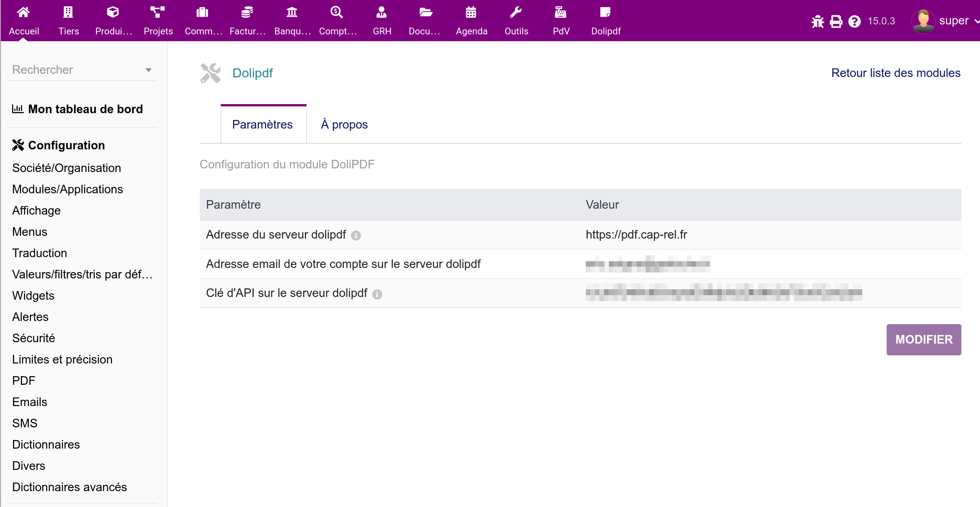Click info icon beside Adresse du serveur
This screenshot has height=507, width=980.
tap(356, 235)
